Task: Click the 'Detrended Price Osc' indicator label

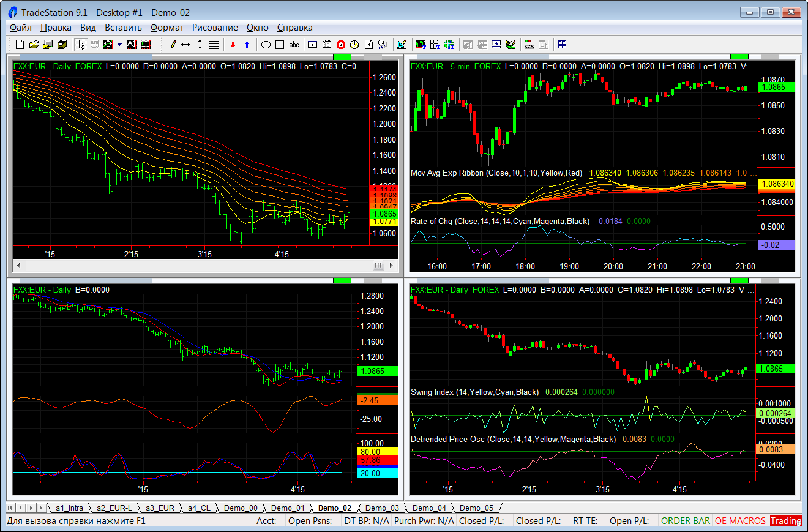Action: [x=514, y=439]
